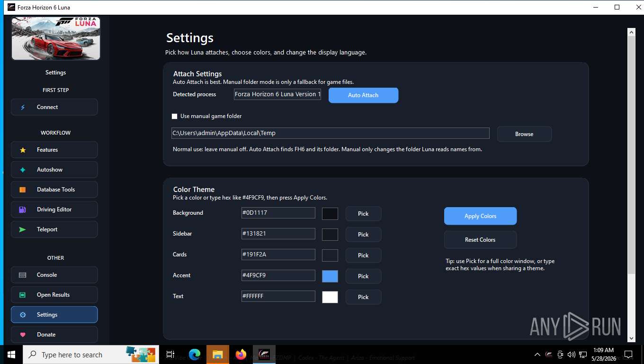Click into the game folder path field

(331, 133)
